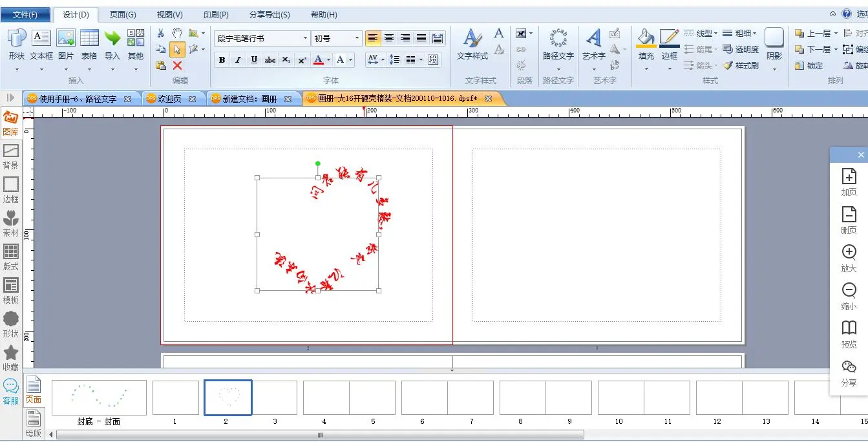Click the red delete X icon
This screenshot has width=868, height=442.
click(x=177, y=66)
